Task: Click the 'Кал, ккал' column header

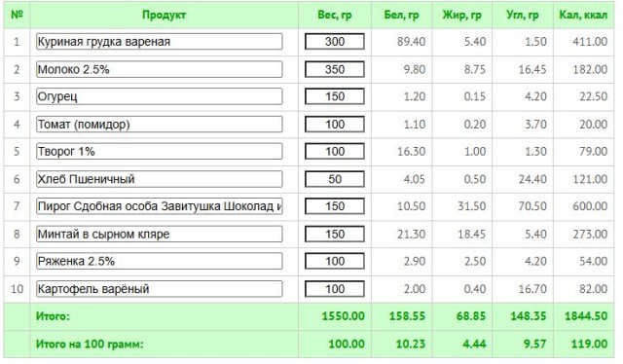Action: click(x=583, y=16)
